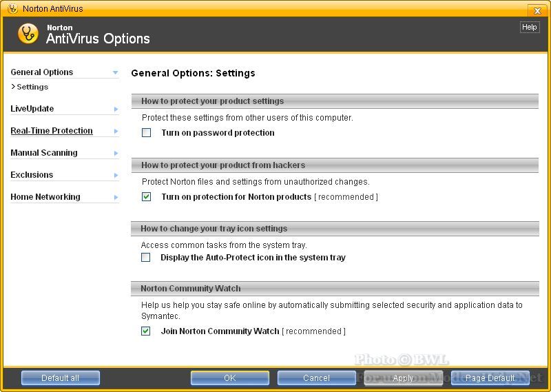Open Real-Time Protection section
551x392 pixels.
52,130
